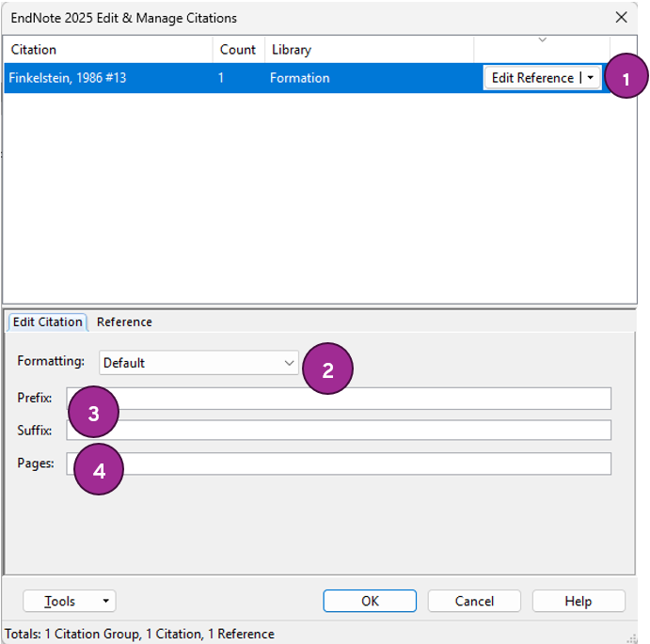Expand the Formatting combo box set to Default
Screen dimensions: 650x644
click(x=288, y=363)
